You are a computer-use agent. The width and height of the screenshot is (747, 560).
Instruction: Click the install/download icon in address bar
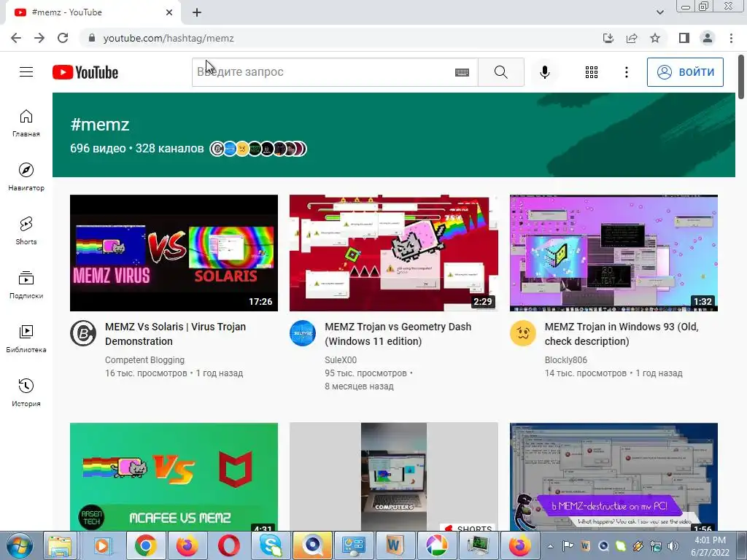tap(608, 38)
